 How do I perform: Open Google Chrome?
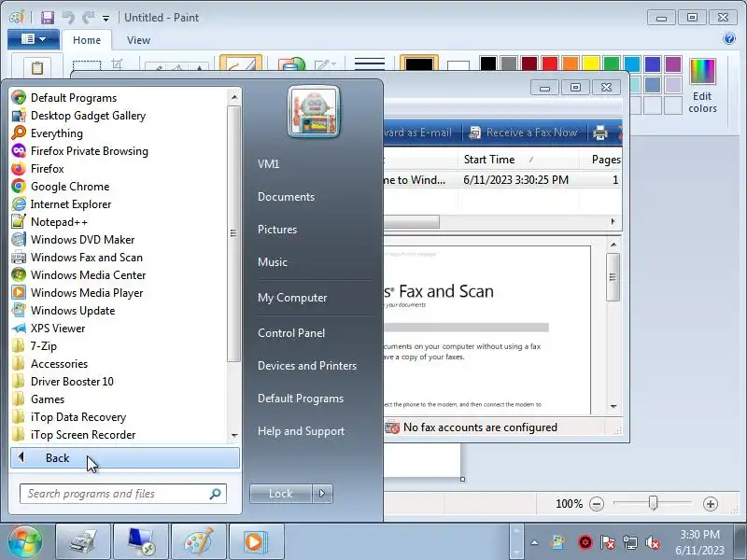tap(70, 186)
